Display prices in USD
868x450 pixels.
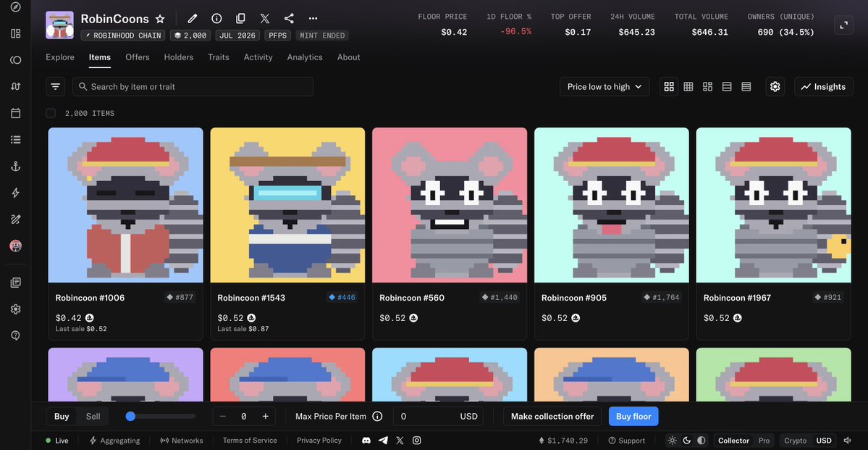824,441
